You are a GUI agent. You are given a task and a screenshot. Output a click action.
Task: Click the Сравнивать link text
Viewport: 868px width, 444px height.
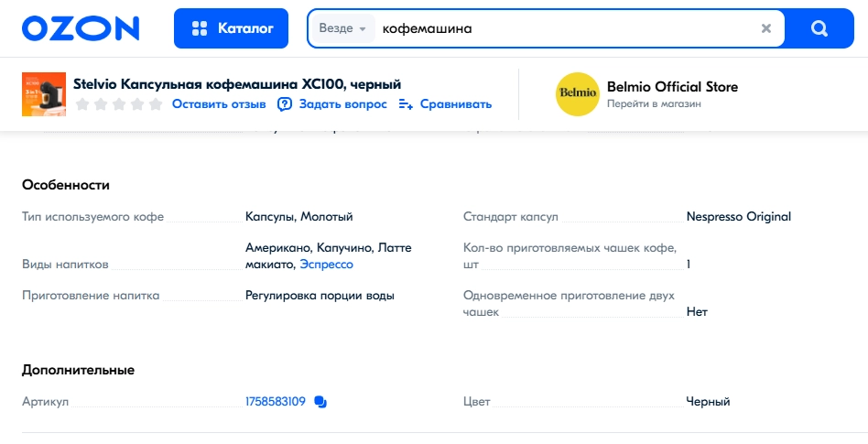click(x=456, y=104)
